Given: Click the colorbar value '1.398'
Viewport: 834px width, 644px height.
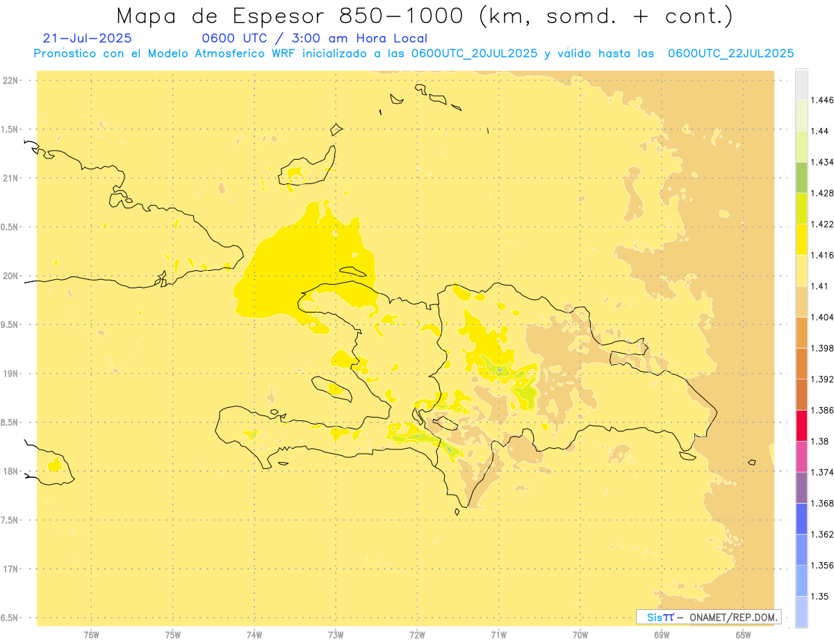Looking at the screenshot, I should [821, 348].
